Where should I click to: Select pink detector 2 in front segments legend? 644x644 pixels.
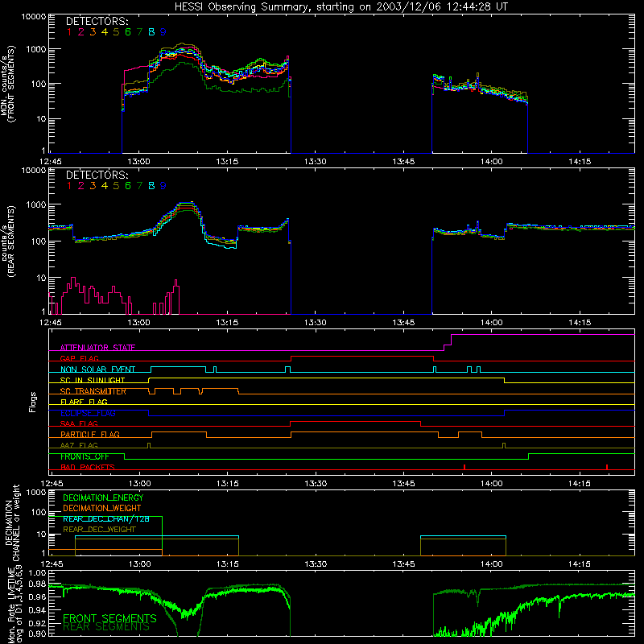(x=81, y=31)
